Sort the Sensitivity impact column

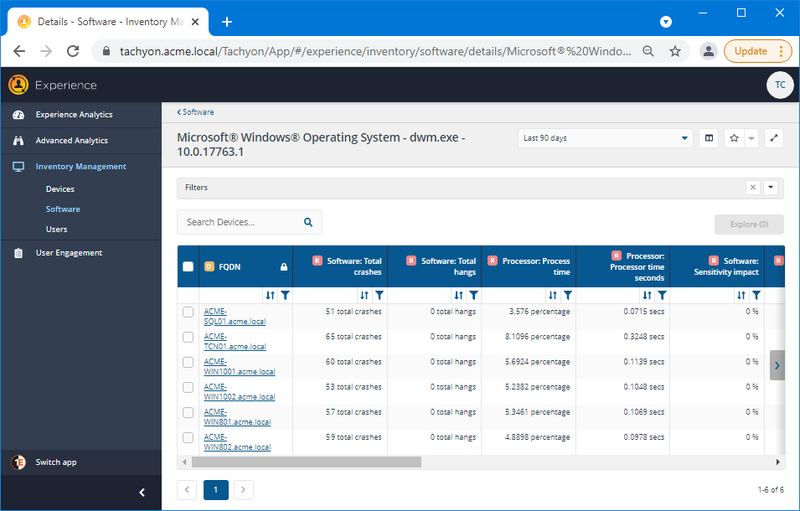point(741,295)
